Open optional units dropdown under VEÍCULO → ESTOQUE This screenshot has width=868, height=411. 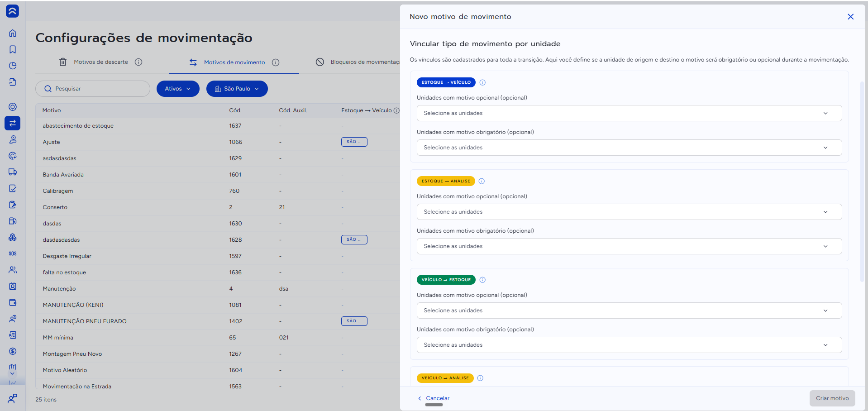(x=629, y=311)
